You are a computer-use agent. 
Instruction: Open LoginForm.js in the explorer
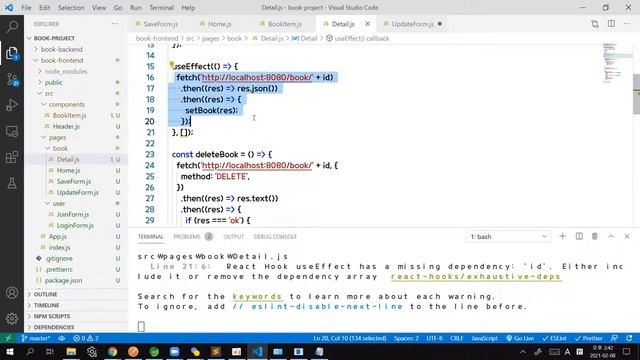(x=76, y=225)
